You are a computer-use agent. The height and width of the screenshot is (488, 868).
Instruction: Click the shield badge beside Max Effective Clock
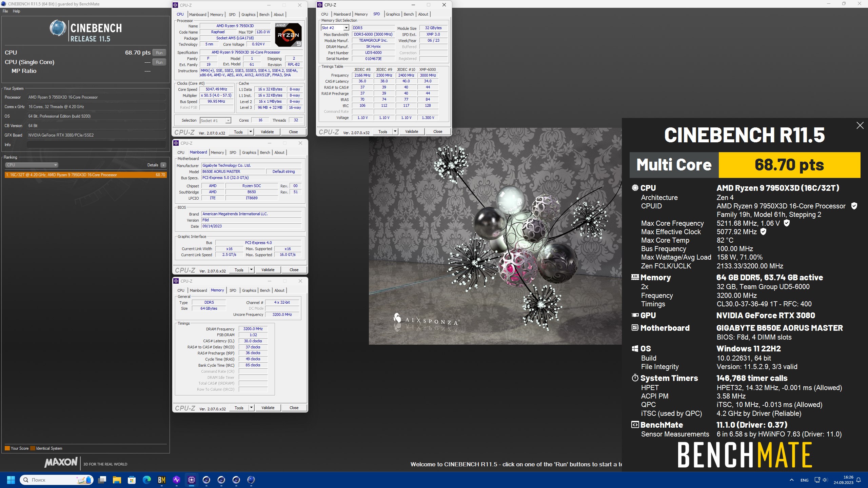coord(763,231)
